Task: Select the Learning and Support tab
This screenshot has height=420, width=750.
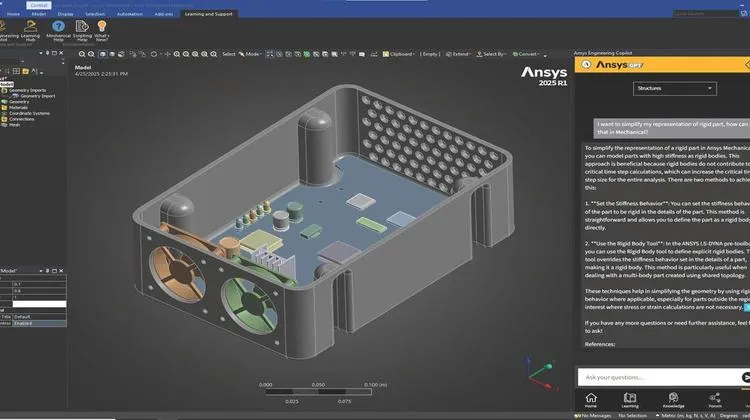Action: click(209, 14)
